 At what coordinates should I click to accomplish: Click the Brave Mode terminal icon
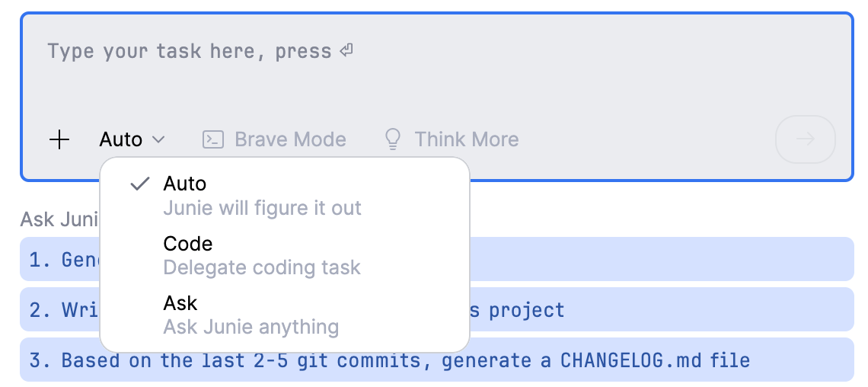point(212,139)
